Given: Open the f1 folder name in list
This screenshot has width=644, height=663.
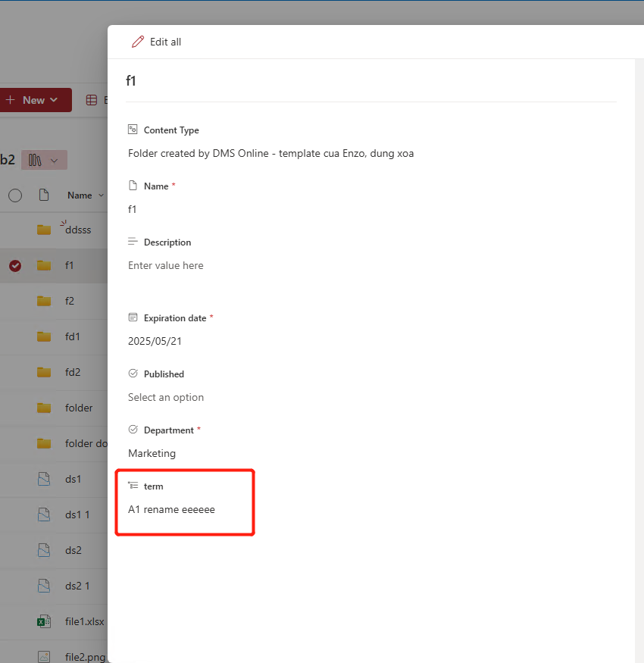Looking at the screenshot, I should 70,265.
